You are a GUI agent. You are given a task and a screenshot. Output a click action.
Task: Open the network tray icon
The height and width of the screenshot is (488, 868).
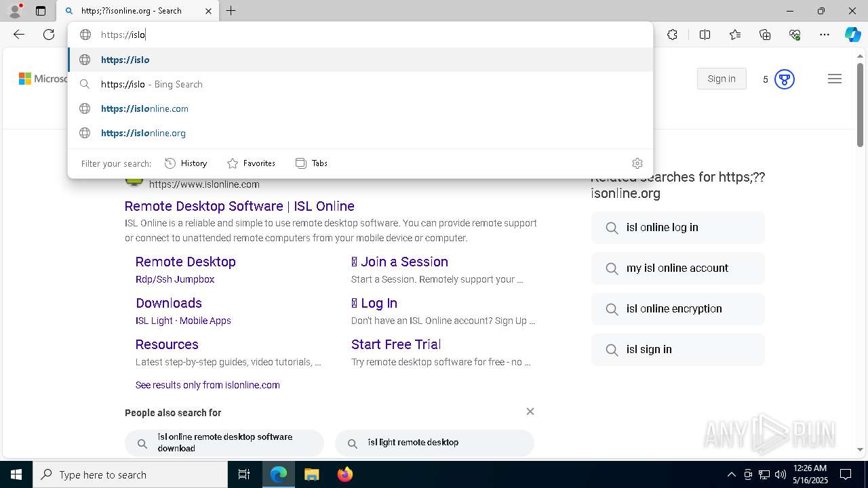[x=764, y=474]
